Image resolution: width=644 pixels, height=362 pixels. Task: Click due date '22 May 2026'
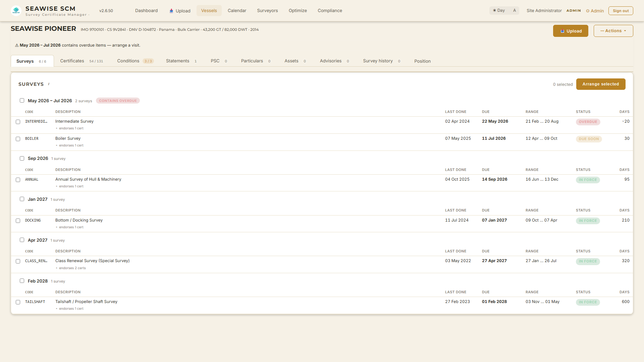pos(495,121)
